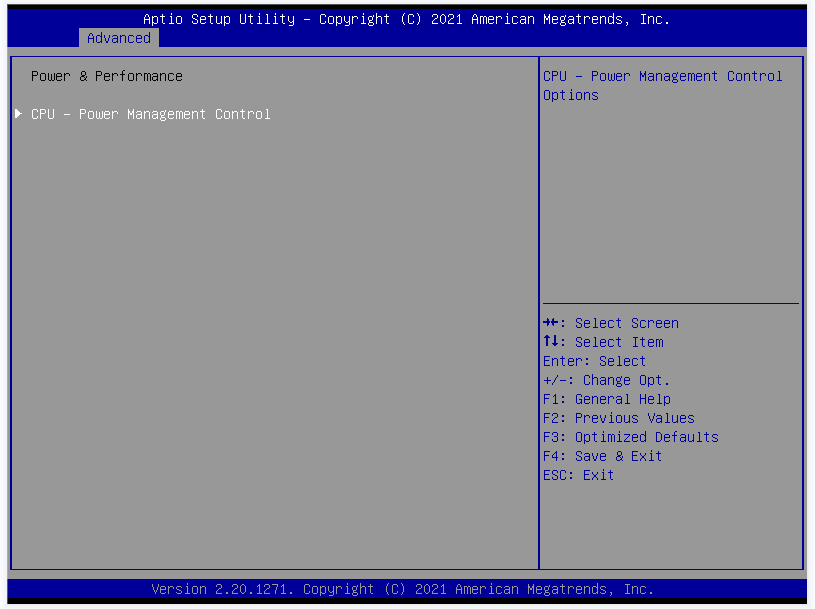Click the Power & Performance heading

click(x=107, y=76)
